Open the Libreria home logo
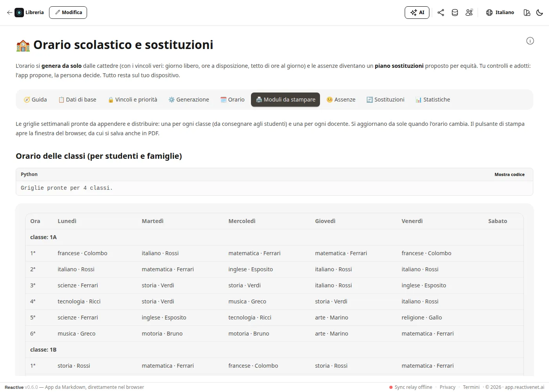 pos(29,13)
